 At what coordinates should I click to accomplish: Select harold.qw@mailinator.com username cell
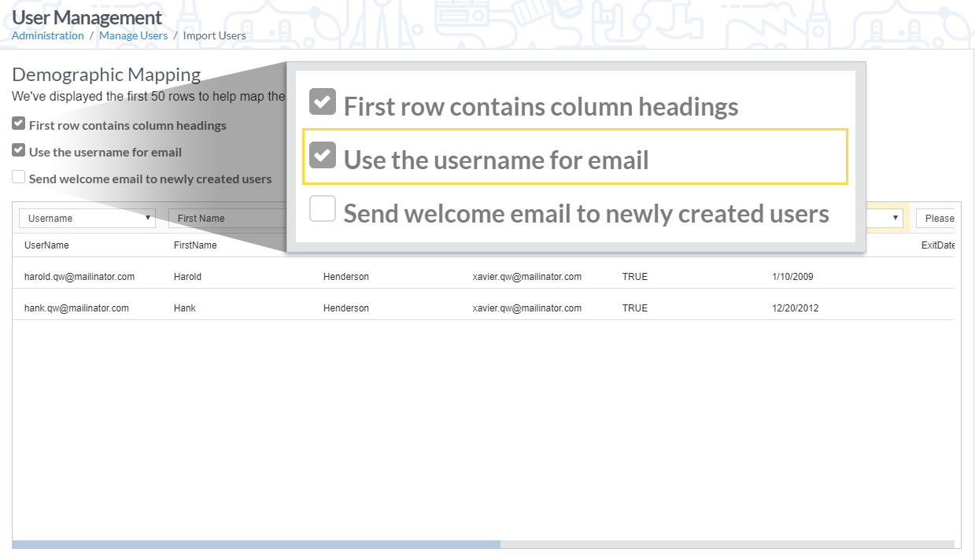79,277
